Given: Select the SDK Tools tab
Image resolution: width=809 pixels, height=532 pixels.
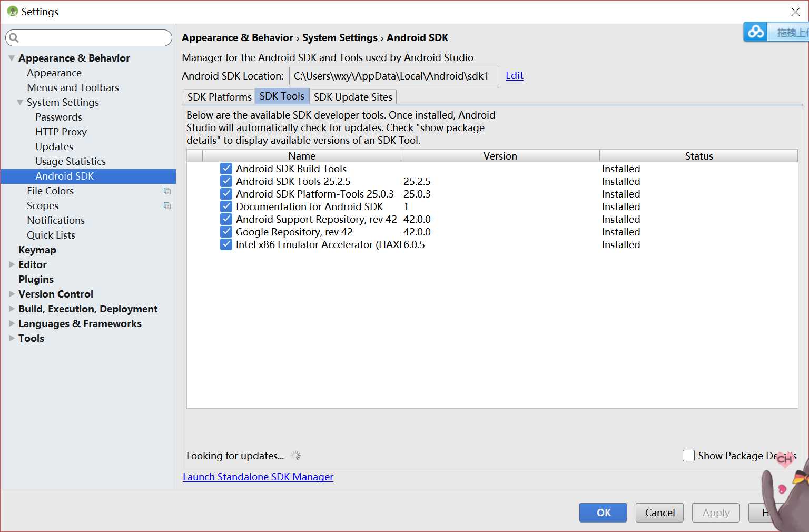Looking at the screenshot, I should tap(282, 96).
